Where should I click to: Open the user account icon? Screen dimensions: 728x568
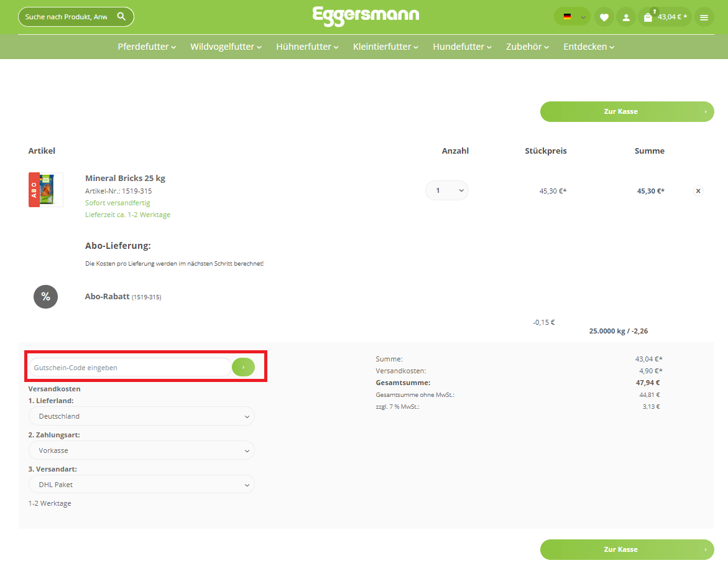(626, 17)
